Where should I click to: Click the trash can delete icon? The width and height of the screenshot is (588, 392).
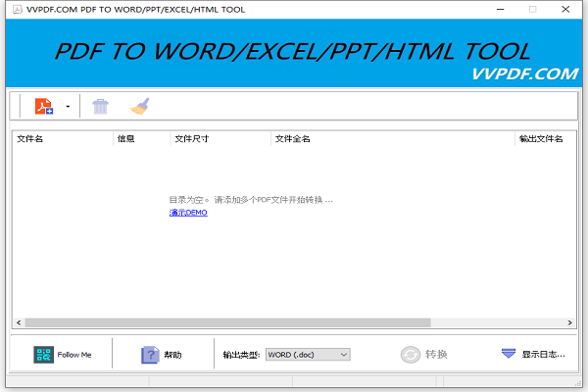click(100, 107)
